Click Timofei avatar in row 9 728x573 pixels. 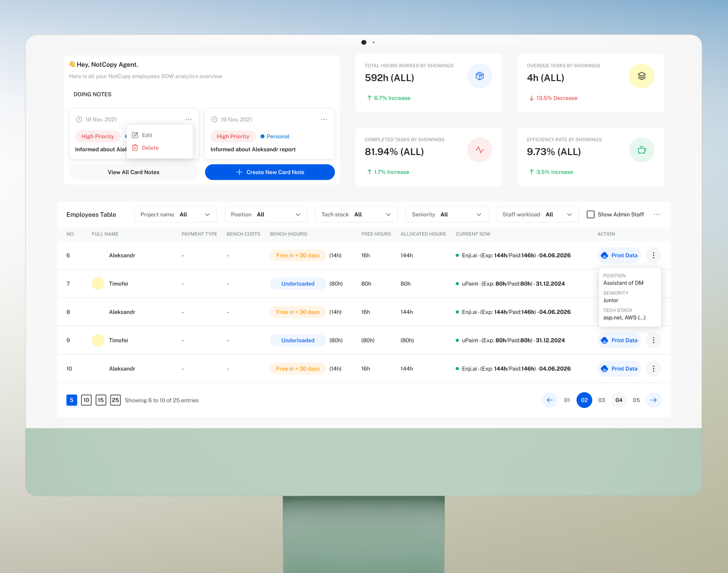click(98, 341)
